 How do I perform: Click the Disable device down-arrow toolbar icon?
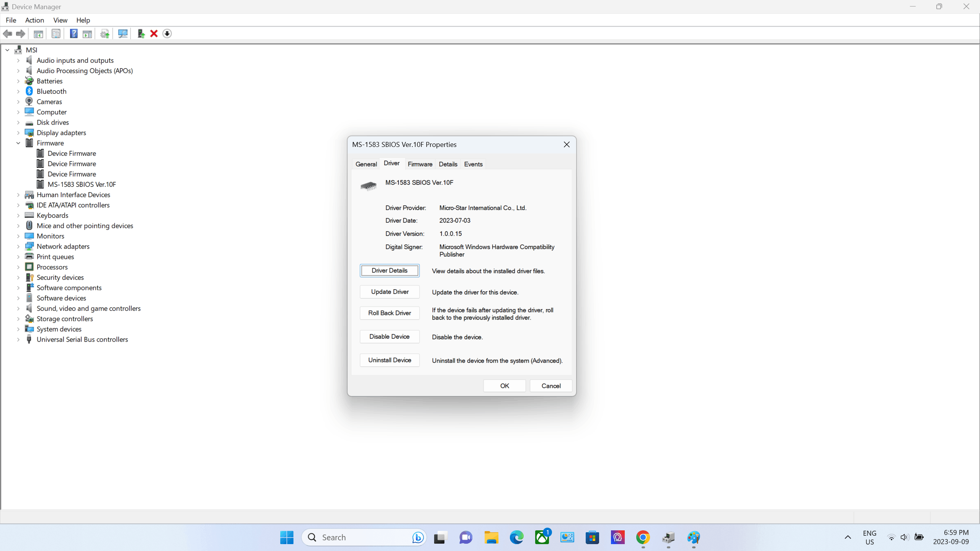coord(167,34)
